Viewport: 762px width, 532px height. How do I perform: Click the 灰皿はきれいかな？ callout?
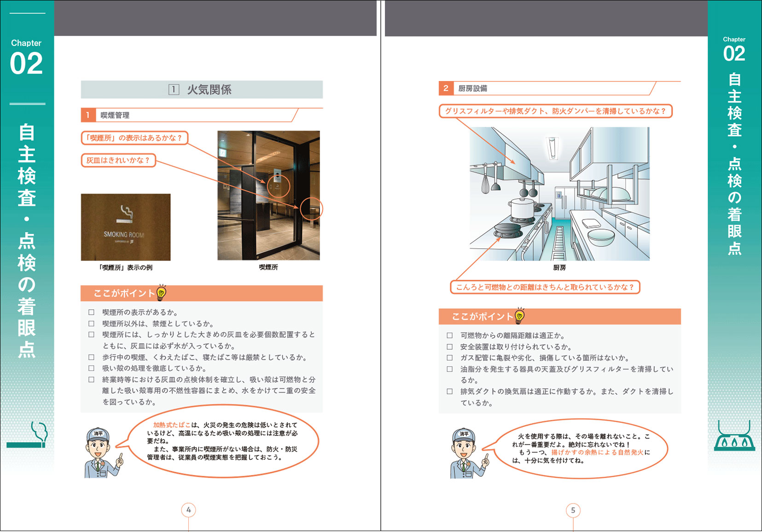(x=118, y=160)
